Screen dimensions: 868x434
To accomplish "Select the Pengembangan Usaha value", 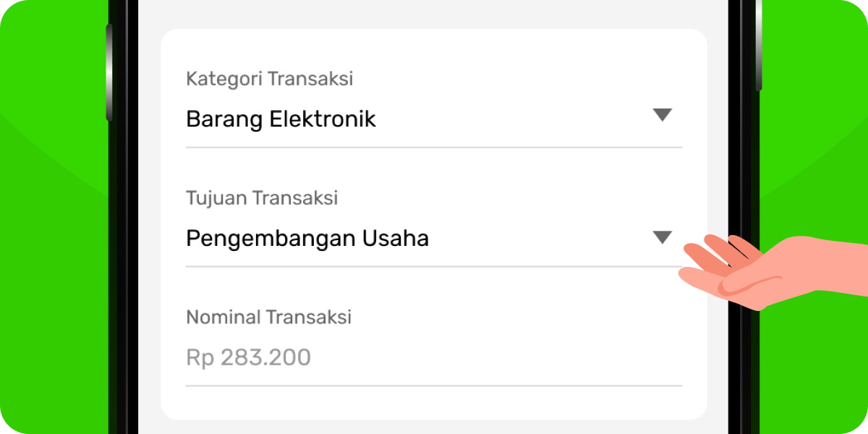I will tap(307, 239).
